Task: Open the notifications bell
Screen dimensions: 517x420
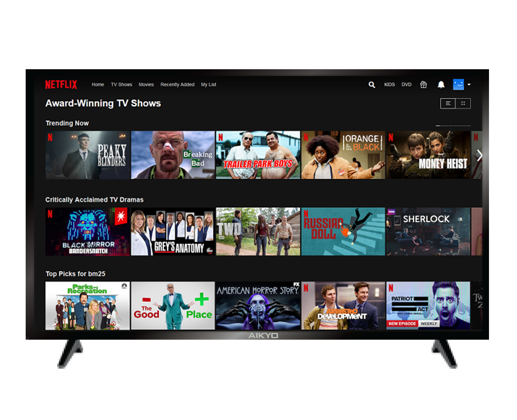Action: coord(441,84)
